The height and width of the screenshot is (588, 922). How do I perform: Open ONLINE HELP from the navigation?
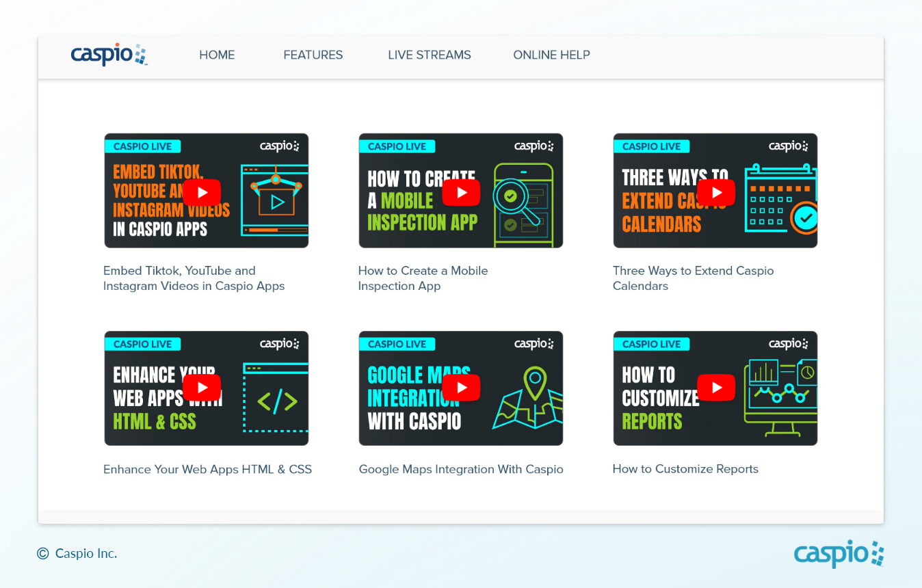click(551, 55)
